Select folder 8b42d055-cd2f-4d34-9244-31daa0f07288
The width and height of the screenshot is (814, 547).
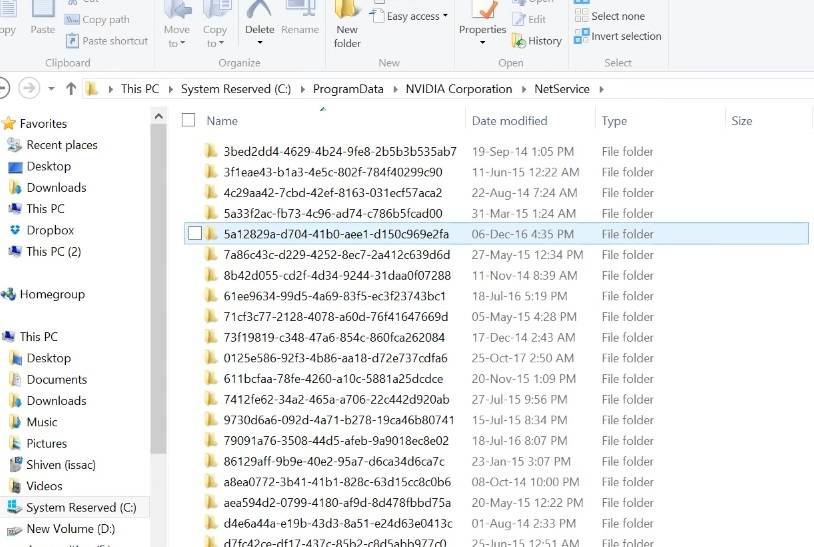click(x=337, y=275)
